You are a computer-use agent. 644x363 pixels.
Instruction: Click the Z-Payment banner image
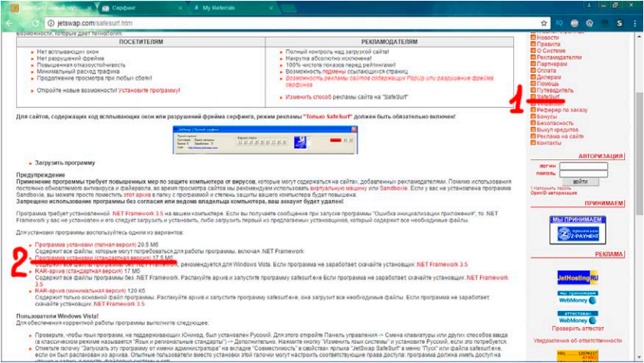[x=580, y=233]
